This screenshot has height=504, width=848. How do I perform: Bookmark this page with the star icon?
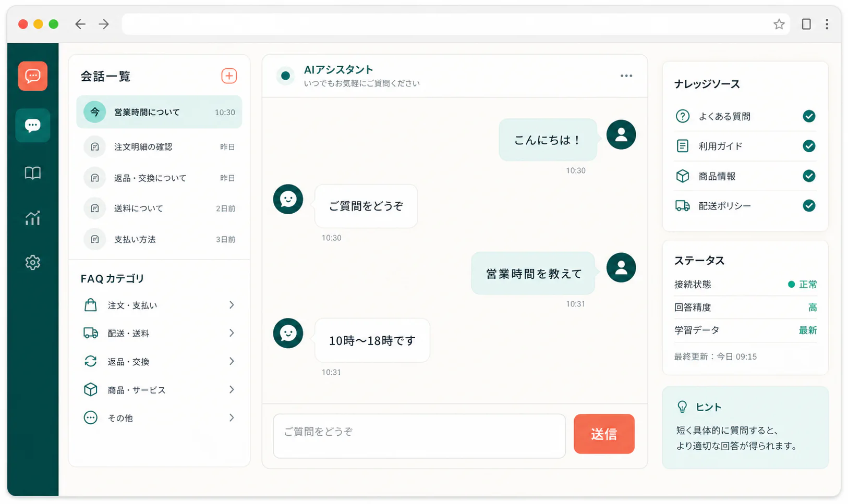point(779,24)
